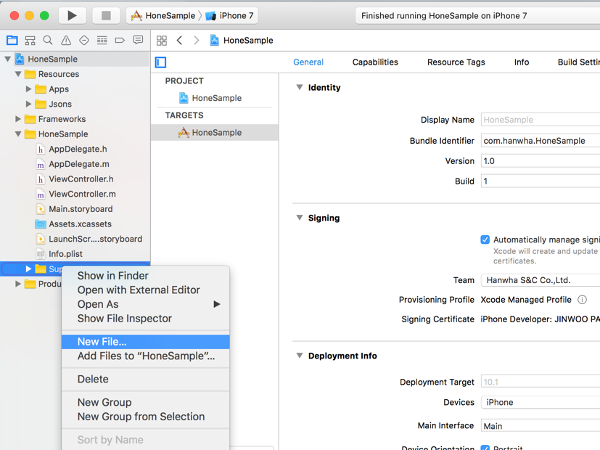This screenshot has width=600, height=450.
Task: Go forward with the right chevron
Action: [x=196, y=40]
